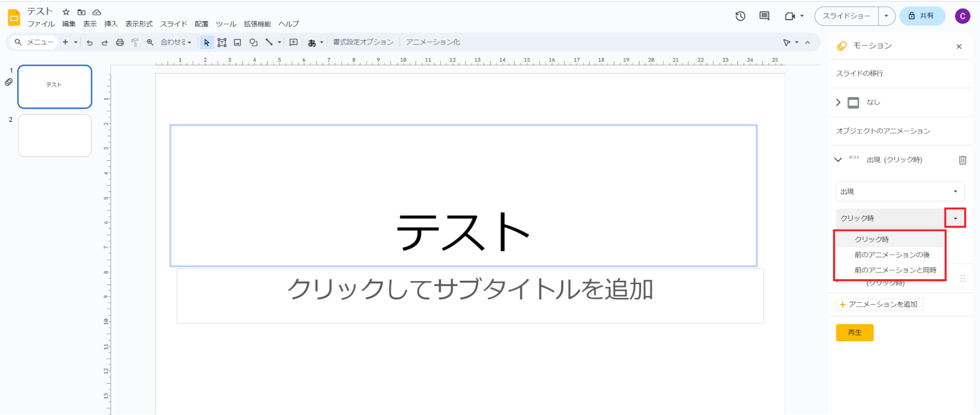
Task: Expand the スライドの移行 なし row
Action: (x=838, y=102)
